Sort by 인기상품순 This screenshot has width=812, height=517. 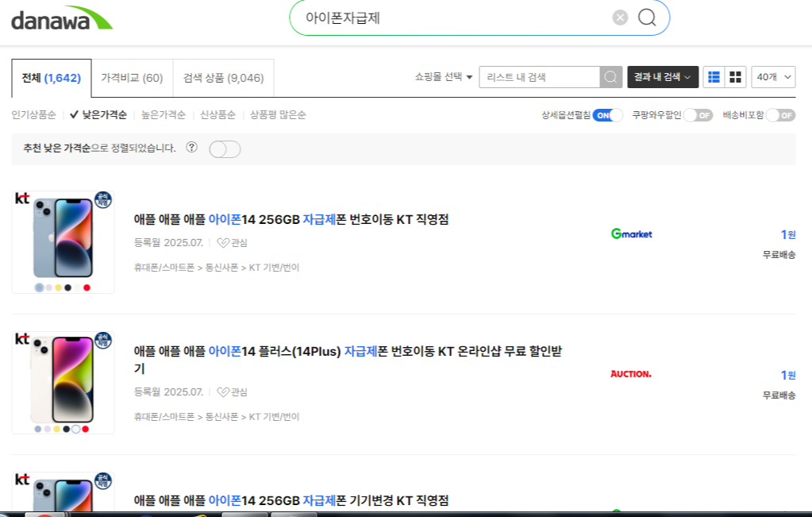point(33,115)
